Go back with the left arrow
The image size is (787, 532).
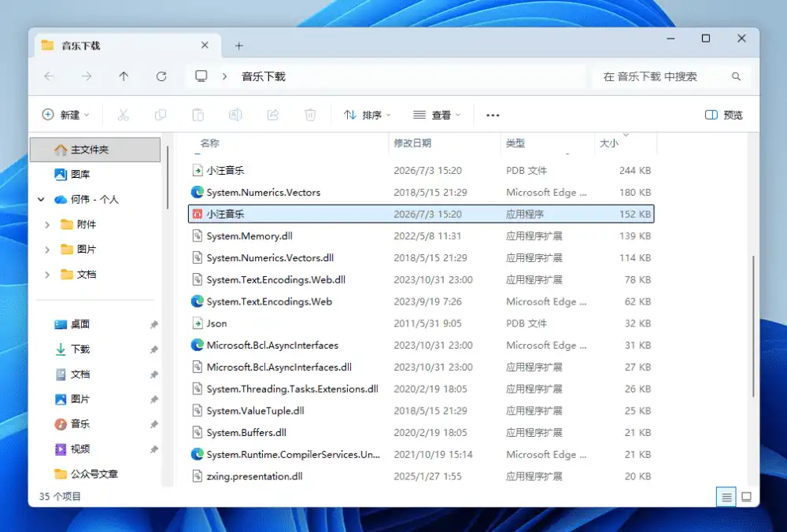(49, 76)
